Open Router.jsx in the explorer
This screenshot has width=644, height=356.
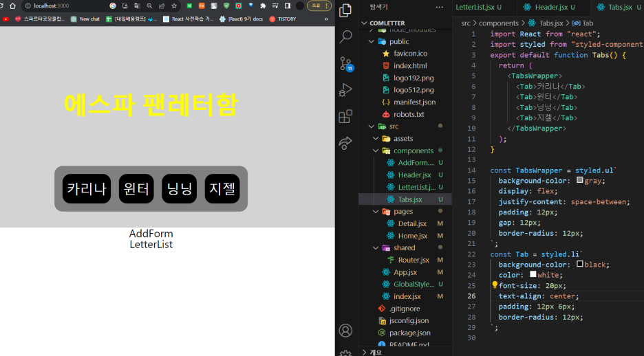[x=405, y=260]
